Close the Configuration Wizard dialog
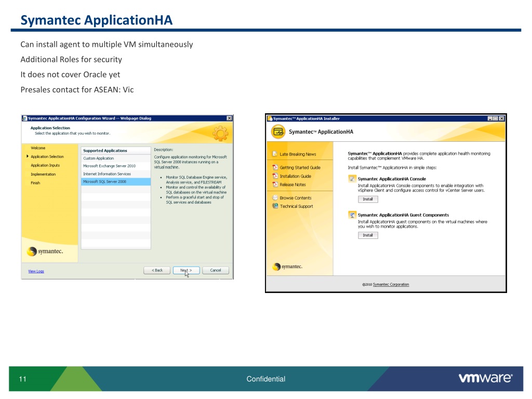The height and width of the screenshot is (399, 532). tap(229, 118)
